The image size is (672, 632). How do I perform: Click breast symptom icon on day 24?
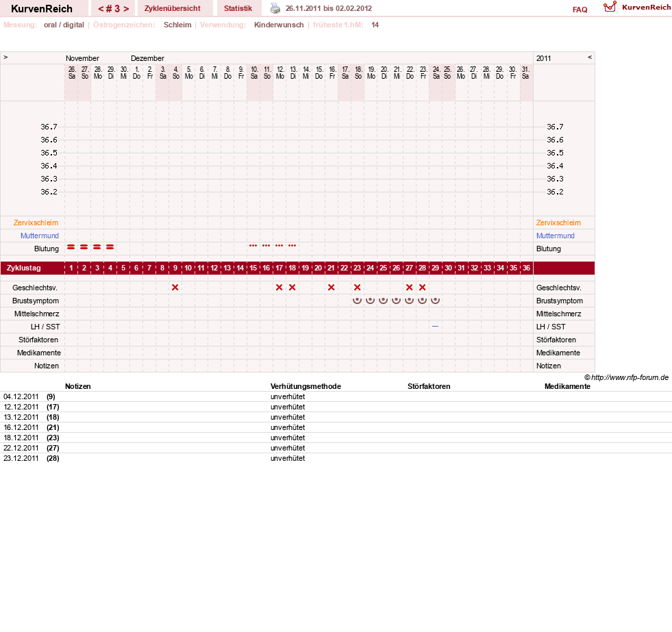coord(371,301)
